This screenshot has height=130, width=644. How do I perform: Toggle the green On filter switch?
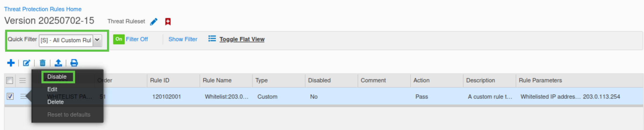click(119, 39)
